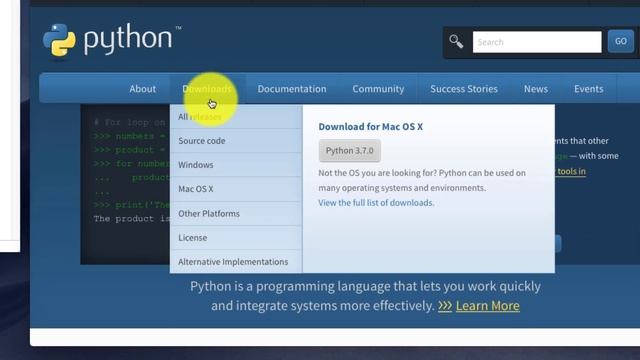Choose Windows in Downloads dropdown

coord(236,165)
